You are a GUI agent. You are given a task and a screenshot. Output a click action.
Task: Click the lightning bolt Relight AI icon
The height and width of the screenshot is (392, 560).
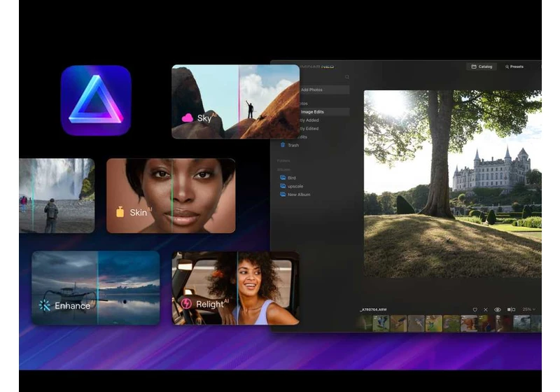click(x=186, y=304)
